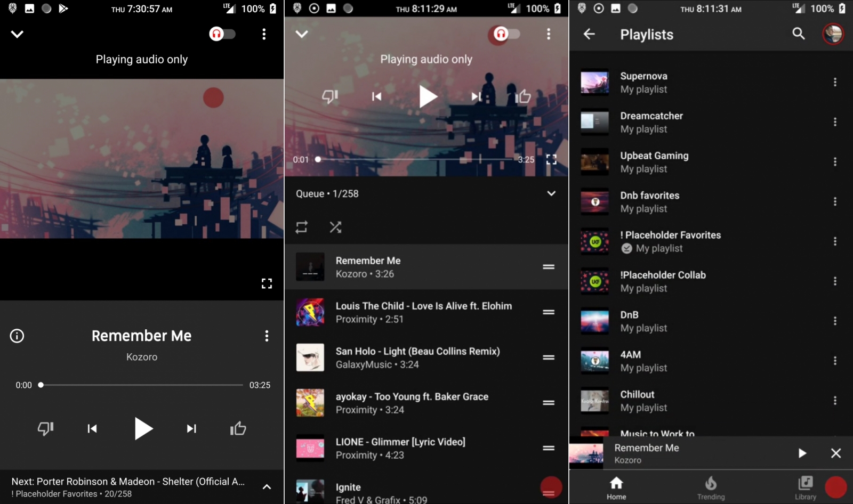Play LIONE - Glimmer from the queue
Screen dimensions: 853x504
click(400, 448)
